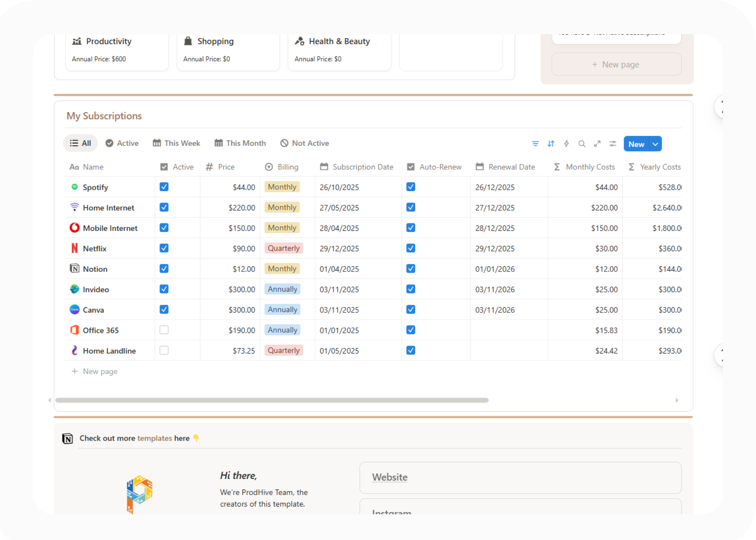Click the sort arrows icon
The height and width of the screenshot is (540, 756).
tap(551, 144)
